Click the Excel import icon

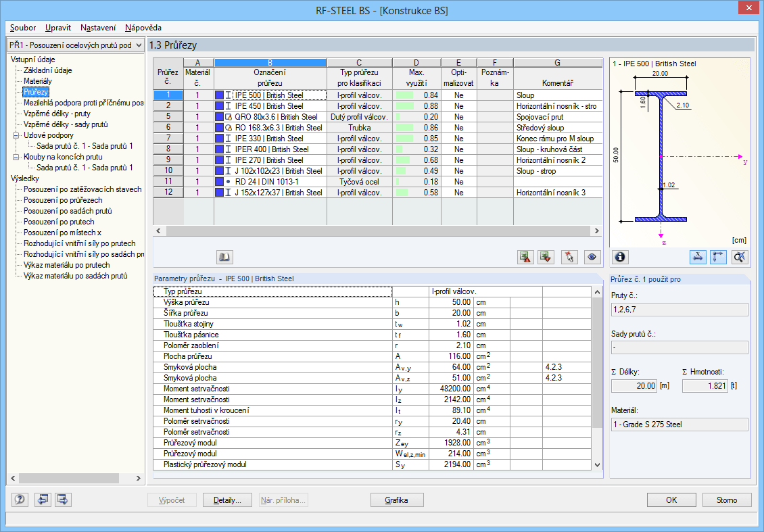(x=546, y=257)
